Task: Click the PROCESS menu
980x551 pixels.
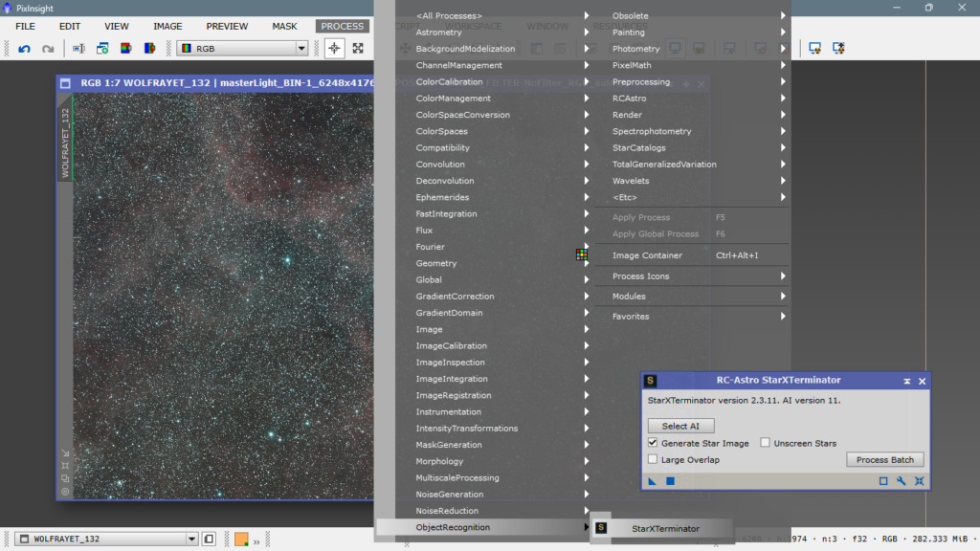Action: coord(343,26)
